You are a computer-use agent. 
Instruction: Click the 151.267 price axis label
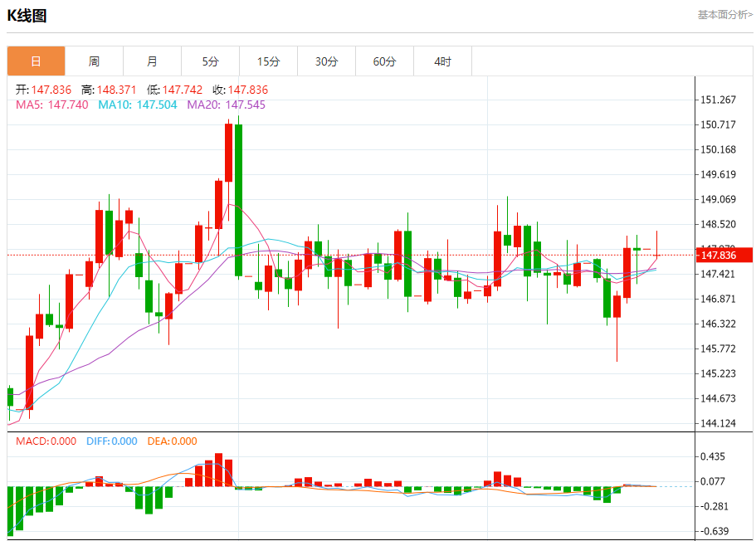coord(719,100)
